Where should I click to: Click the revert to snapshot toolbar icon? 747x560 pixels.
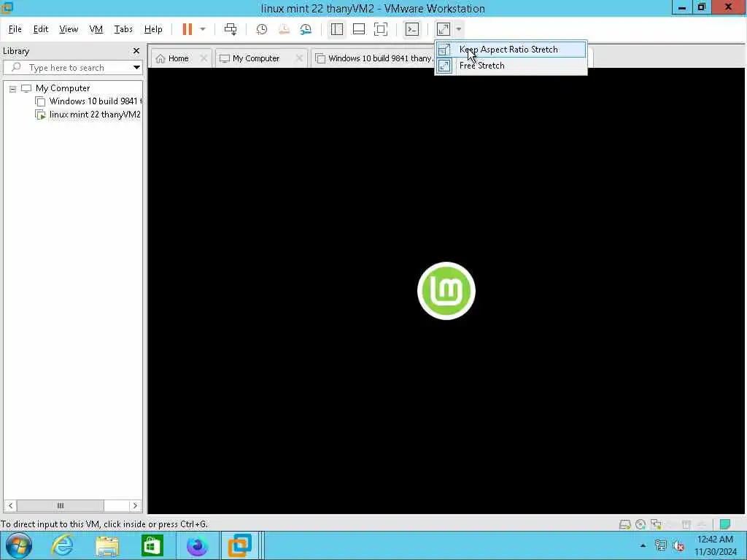pyautogui.click(x=284, y=29)
